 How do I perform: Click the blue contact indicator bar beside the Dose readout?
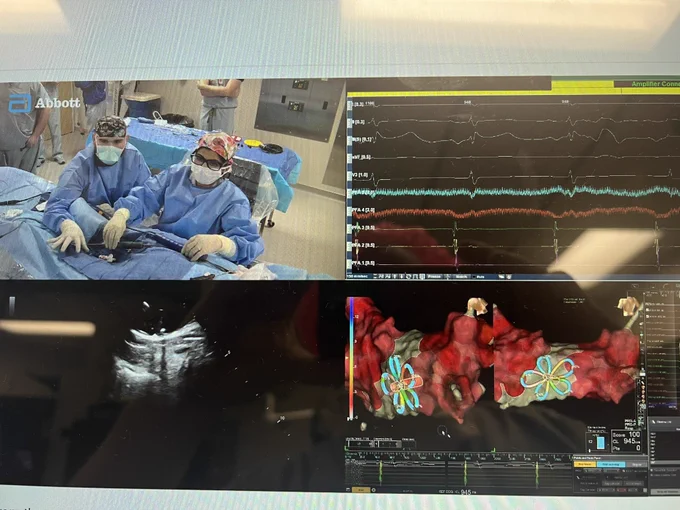pos(601,442)
